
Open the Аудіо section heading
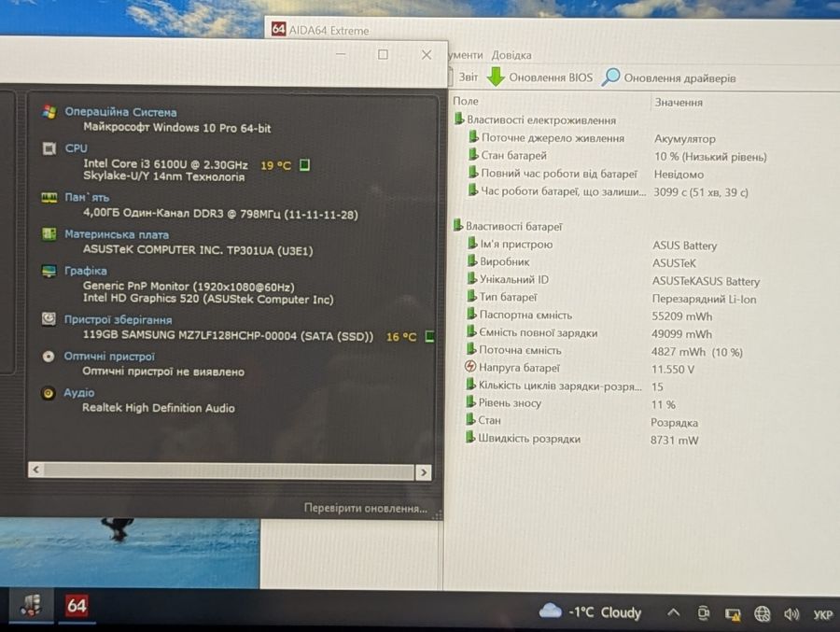pos(78,392)
